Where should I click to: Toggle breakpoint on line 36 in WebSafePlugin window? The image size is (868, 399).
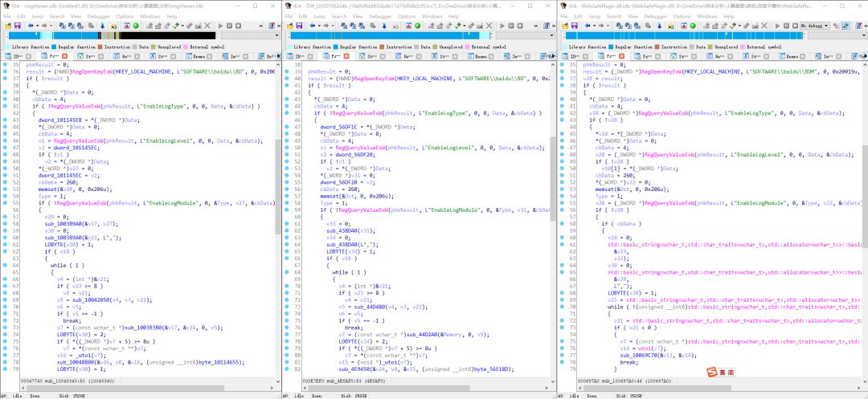(x=561, y=71)
